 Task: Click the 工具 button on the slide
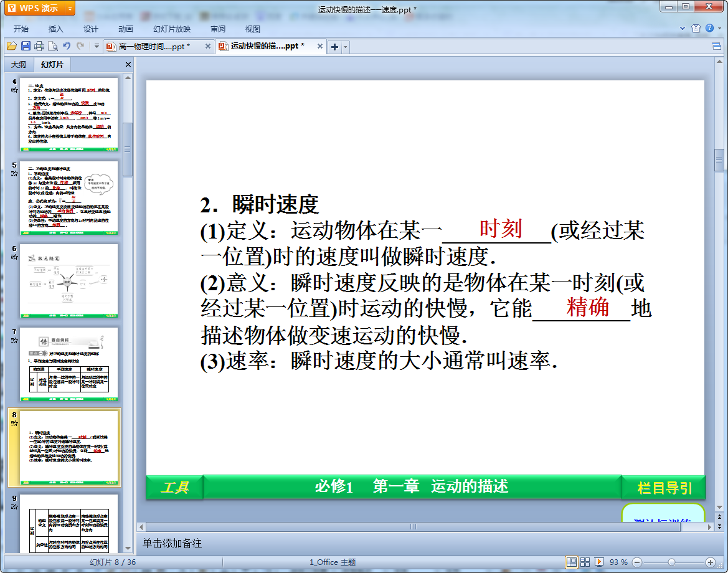pyautogui.click(x=174, y=487)
